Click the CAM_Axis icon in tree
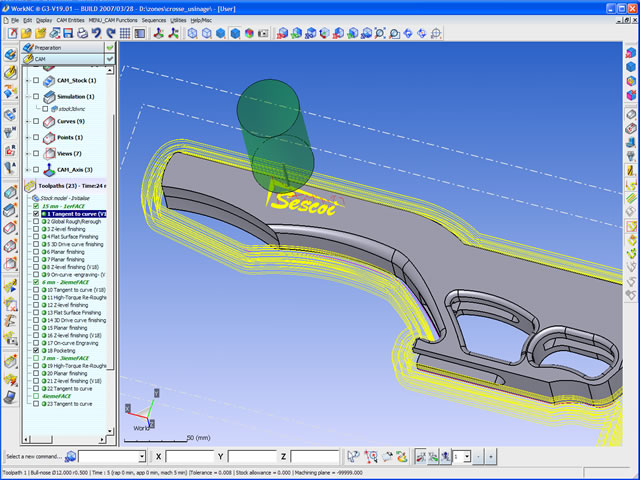Image resolution: width=640 pixels, height=480 pixels. tap(49, 170)
